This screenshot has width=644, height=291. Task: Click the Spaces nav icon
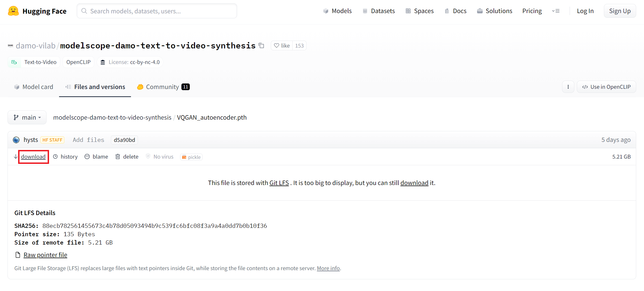(x=408, y=11)
